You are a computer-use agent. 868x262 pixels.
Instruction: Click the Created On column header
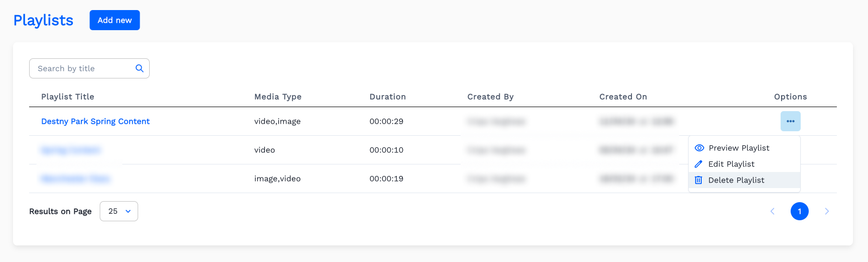click(623, 97)
